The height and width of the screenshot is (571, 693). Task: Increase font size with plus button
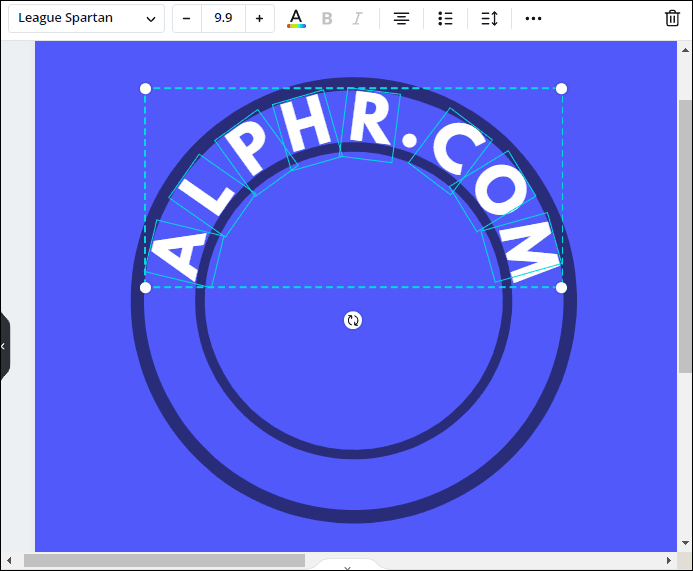(260, 19)
